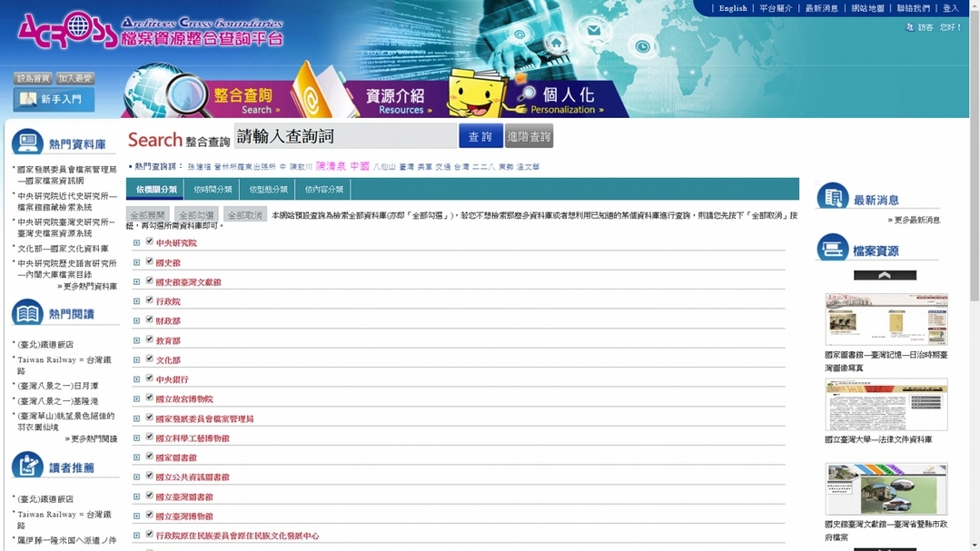Image resolution: width=980 pixels, height=551 pixels.
Task: Click the 讀者推薦 thumbs-up icon
Action: 27,466
